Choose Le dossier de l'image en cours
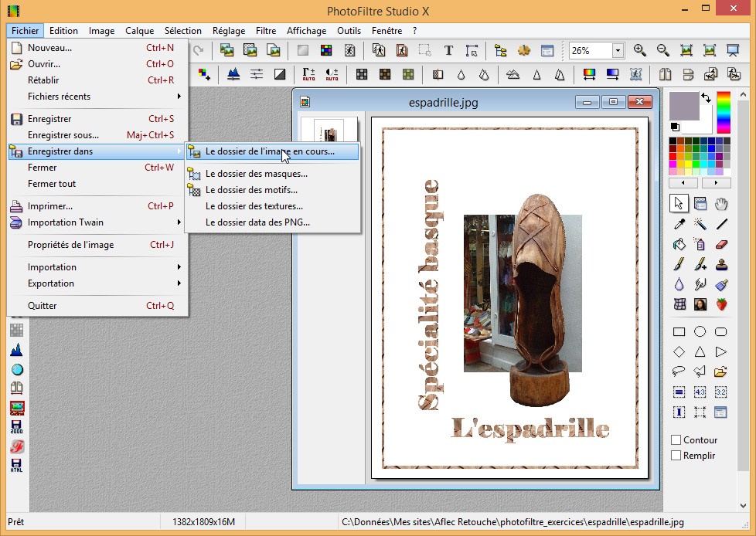The width and height of the screenshot is (756, 536). (x=273, y=151)
